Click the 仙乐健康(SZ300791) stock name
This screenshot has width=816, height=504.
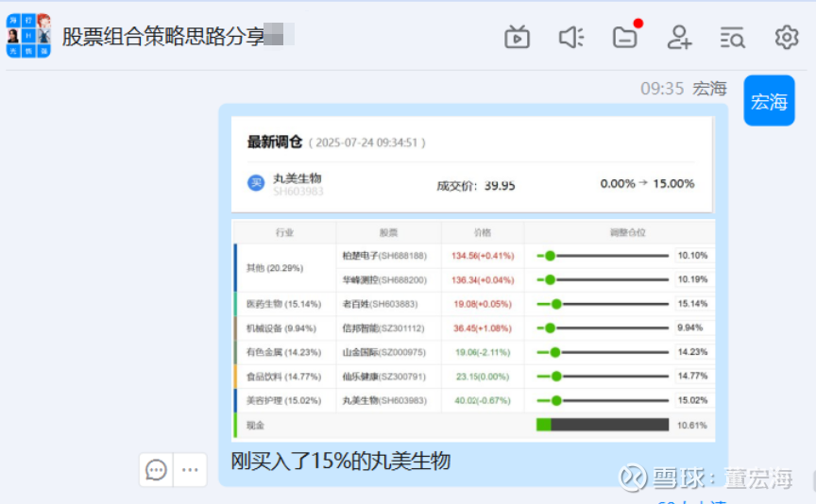point(384,377)
